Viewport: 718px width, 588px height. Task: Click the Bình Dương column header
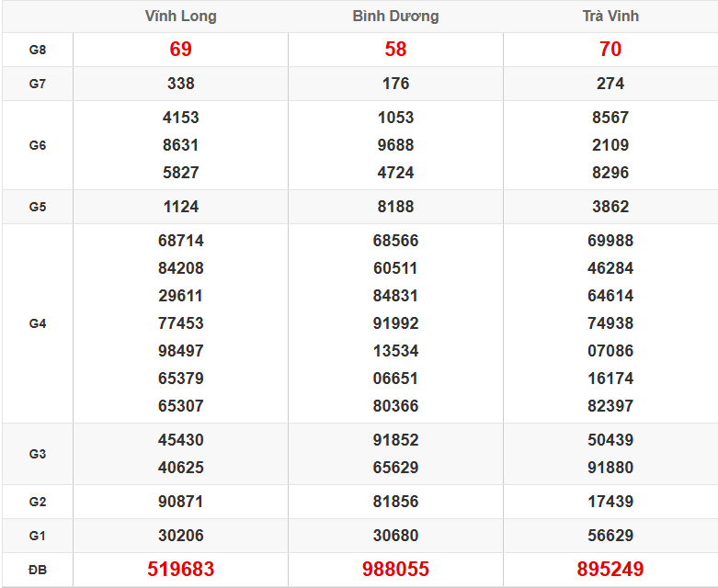coord(395,17)
